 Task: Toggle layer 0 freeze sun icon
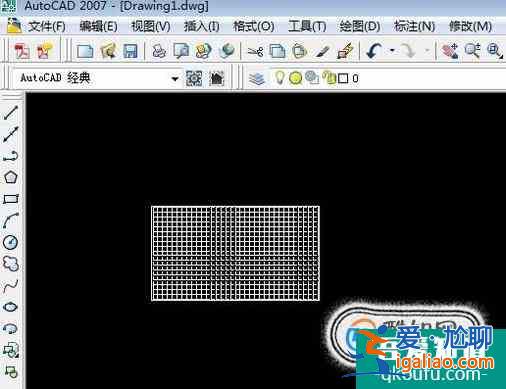(295, 78)
